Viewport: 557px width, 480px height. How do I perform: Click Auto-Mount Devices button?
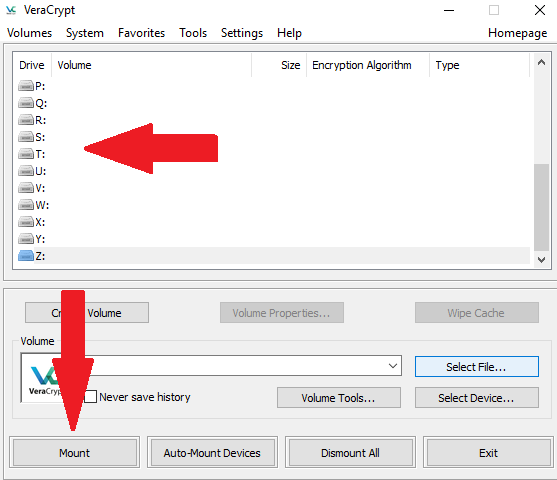click(x=212, y=453)
